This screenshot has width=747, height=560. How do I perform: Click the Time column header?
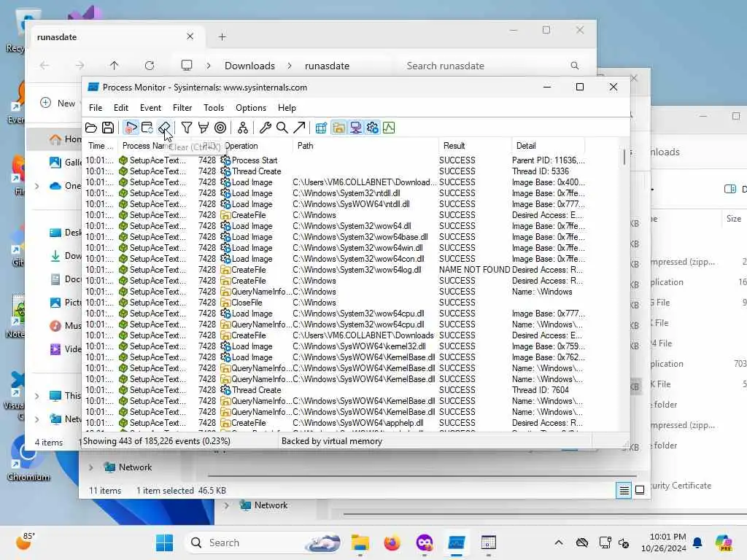[x=101, y=146]
